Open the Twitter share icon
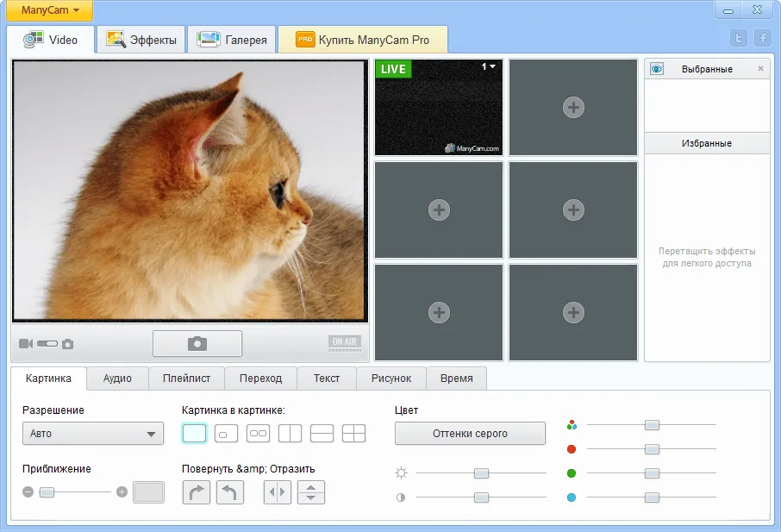The width and height of the screenshot is (781, 532). (739, 38)
